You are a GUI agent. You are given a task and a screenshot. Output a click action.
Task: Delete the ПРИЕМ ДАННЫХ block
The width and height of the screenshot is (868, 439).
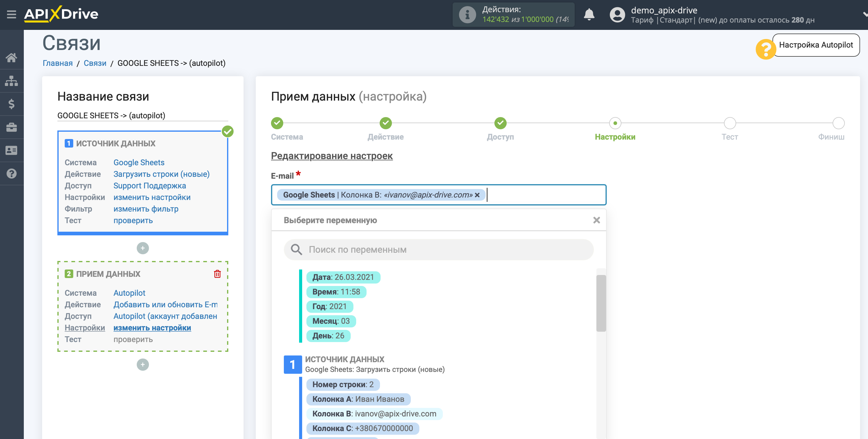[217, 274]
